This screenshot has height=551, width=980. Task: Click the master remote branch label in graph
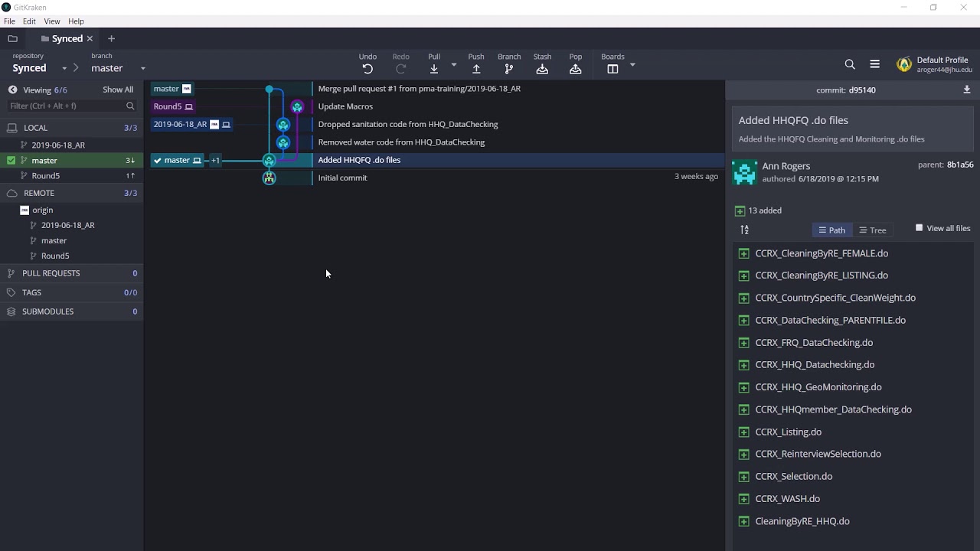point(172,89)
